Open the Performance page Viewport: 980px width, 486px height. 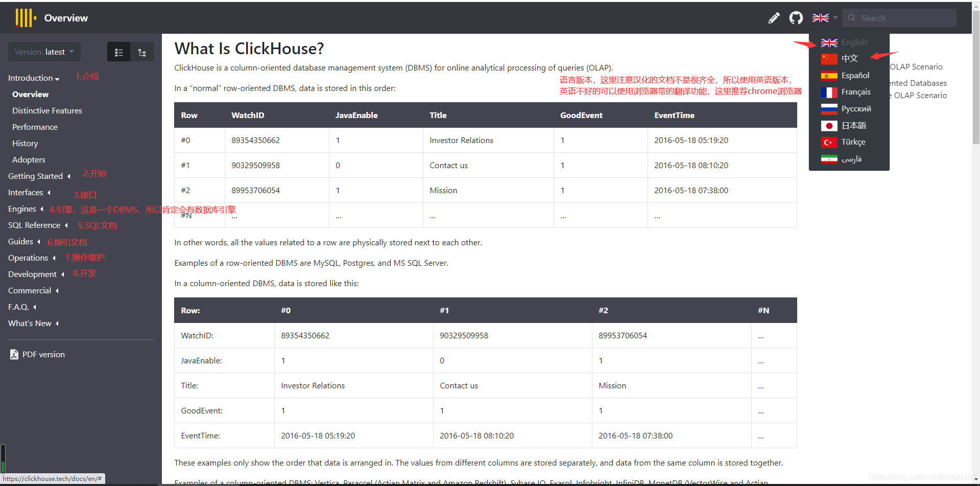[x=35, y=127]
